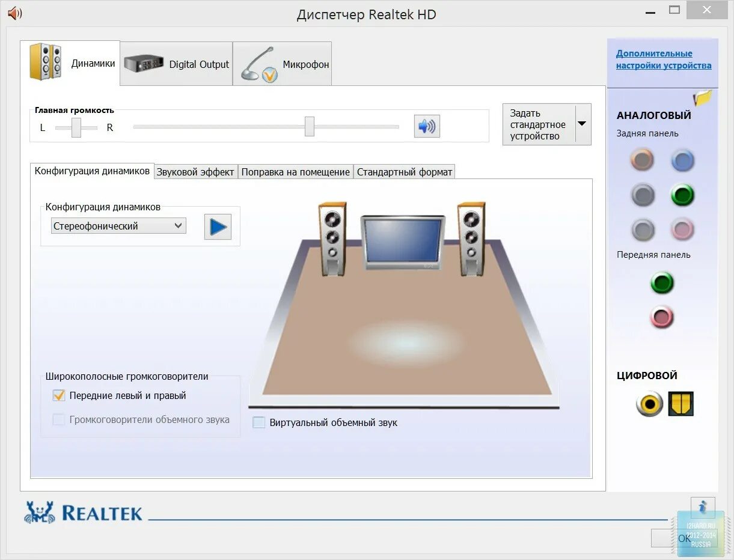Open the Поправка на помещение tab

tap(295, 172)
